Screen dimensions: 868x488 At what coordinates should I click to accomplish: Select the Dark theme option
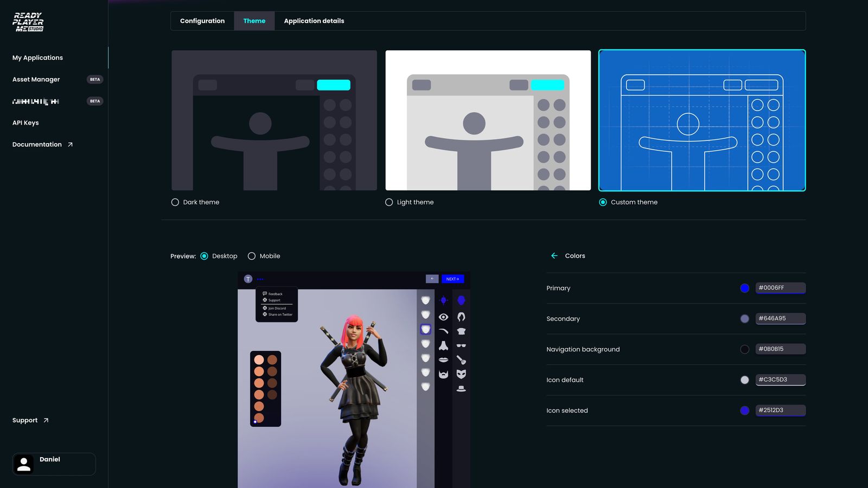[x=175, y=202]
